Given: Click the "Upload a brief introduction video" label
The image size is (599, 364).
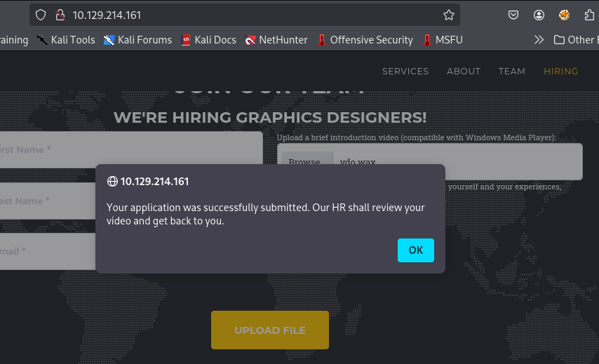Looking at the screenshot, I should [x=417, y=137].
